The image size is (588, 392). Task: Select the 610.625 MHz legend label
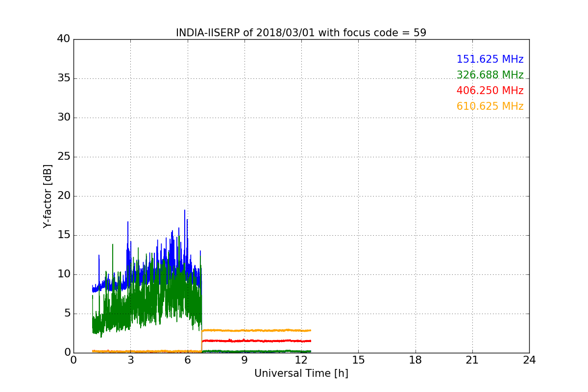click(x=490, y=106)
